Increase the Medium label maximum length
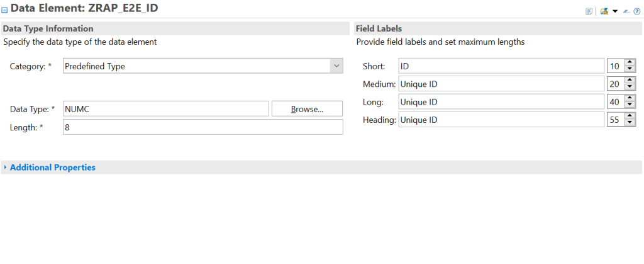Screen dimensions: 644x264 point(630,80)
